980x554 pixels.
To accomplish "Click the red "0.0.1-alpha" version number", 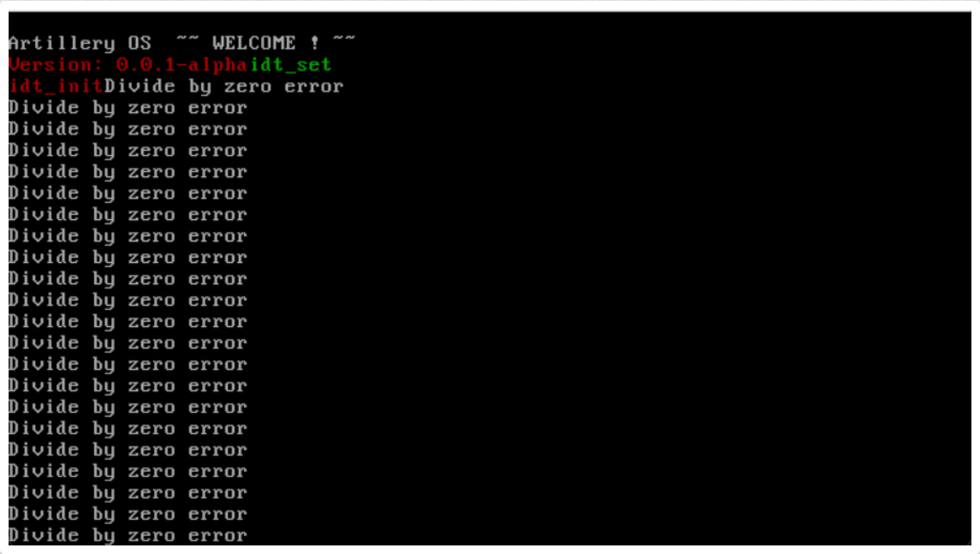I will (x=181, y=65).
